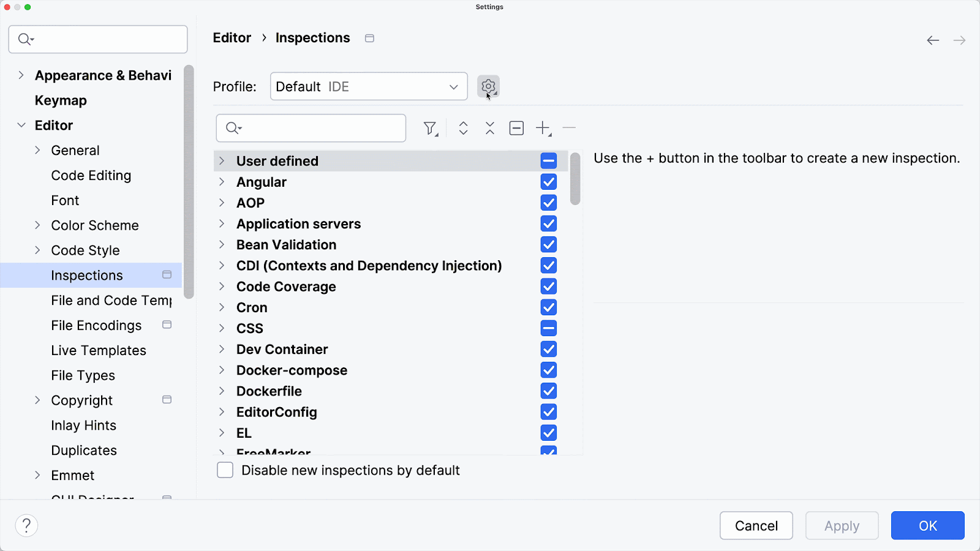Click the inspections list scrollbar
980x551 pixels.
pos(575,179)
